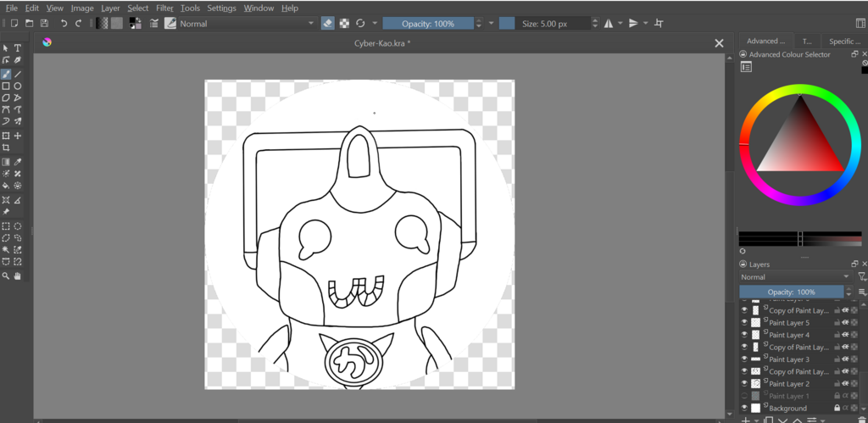Open the Settings menu

[221, 8]
